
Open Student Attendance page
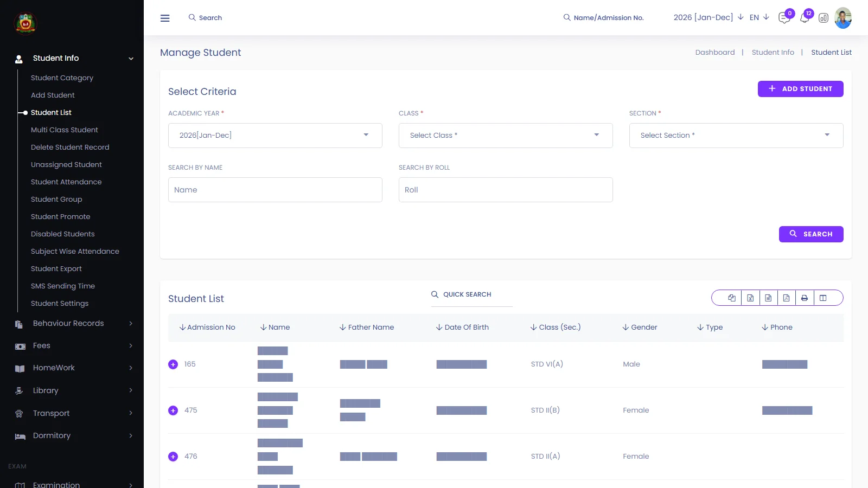click(x=66, y=182)
